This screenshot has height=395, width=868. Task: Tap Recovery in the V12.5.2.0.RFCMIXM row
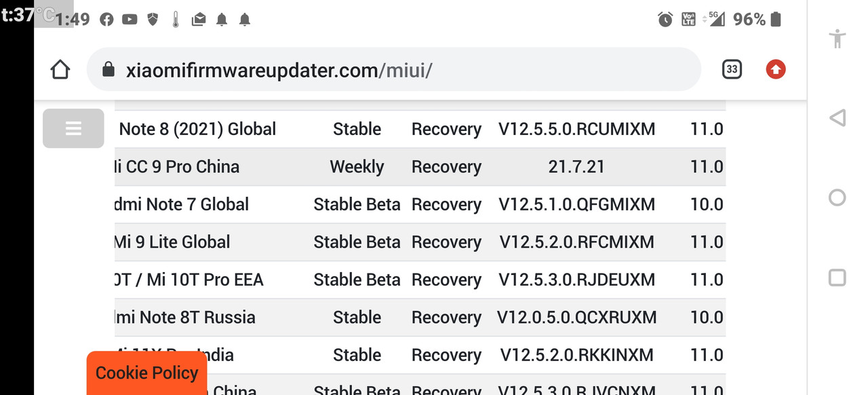pyautogui.click(x=446, y=242)
